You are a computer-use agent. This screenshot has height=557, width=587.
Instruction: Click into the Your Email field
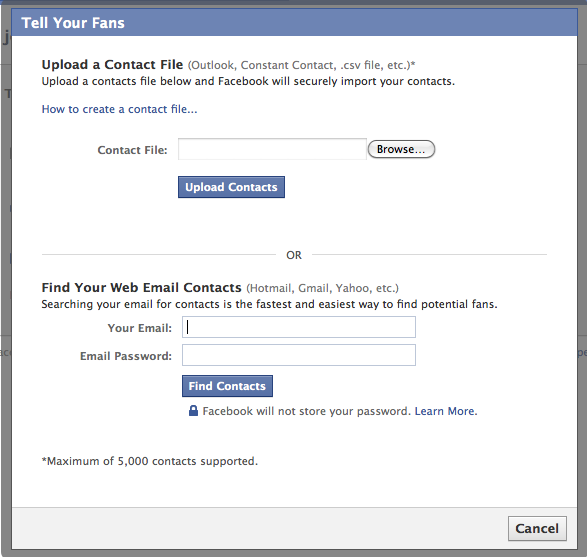click(x=299, y=327)
